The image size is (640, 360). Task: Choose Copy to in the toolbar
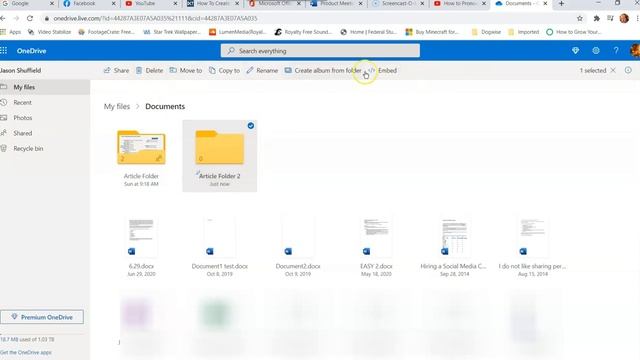[224, 70]
